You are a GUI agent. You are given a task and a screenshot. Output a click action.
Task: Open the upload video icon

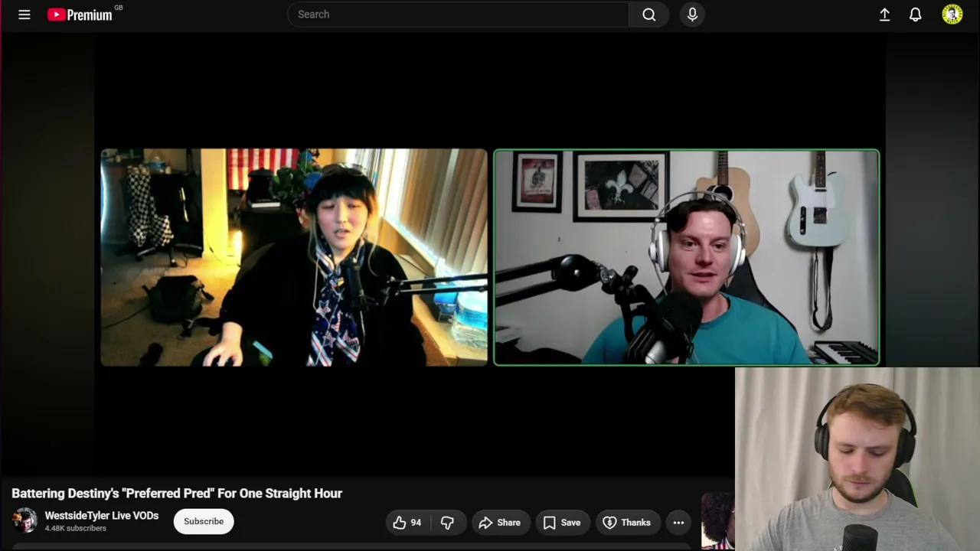coord(884,15)
